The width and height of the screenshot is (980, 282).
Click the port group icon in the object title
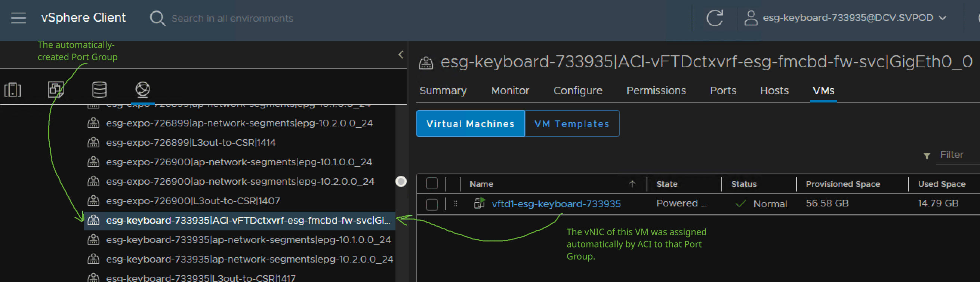[426, 63]
